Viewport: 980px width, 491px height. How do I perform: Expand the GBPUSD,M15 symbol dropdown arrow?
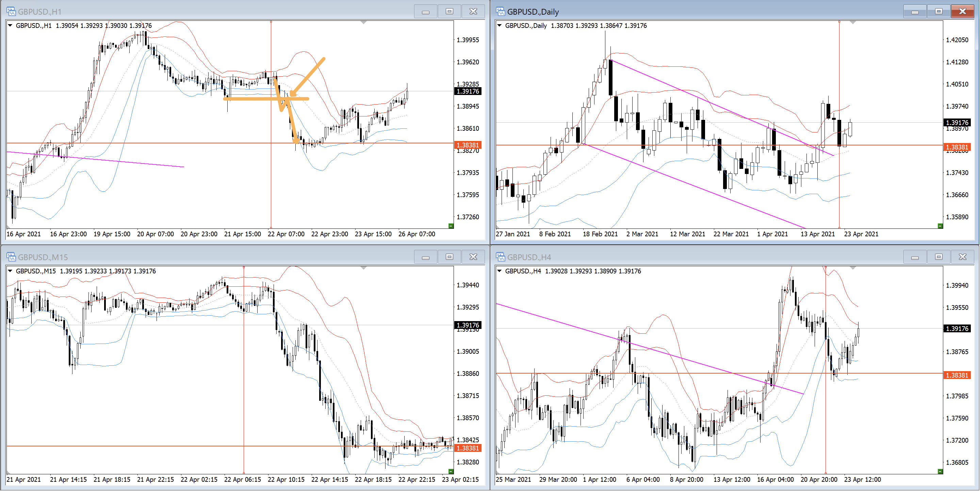10,271
